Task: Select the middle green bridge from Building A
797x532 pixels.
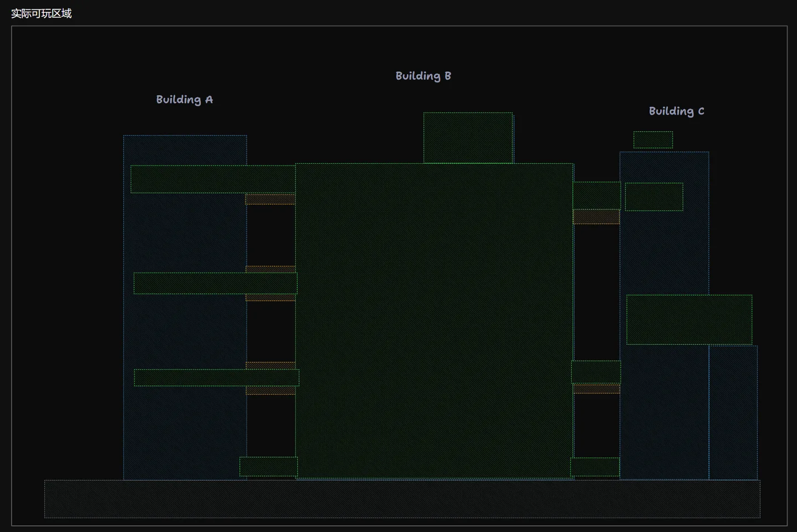Action: [x=215, y=283]
